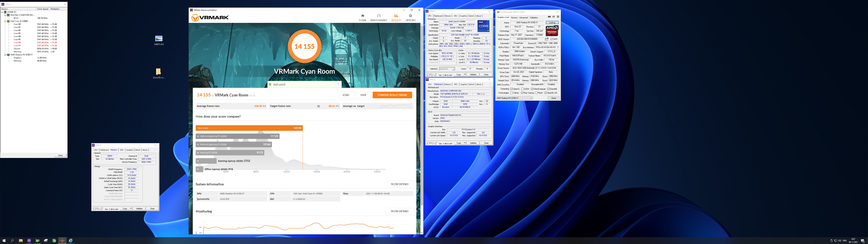Viewport: 868px width, 244px height.
Task: Open the 148973.JPG desktop image file
Action: 159,40
